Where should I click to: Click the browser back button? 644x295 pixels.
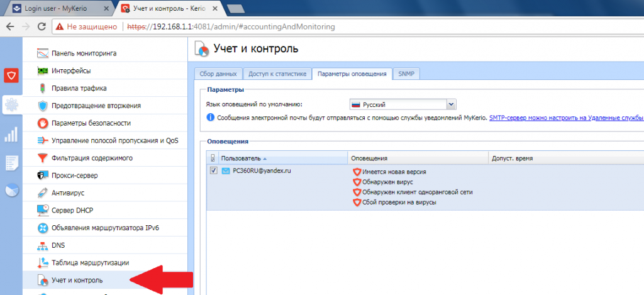10,26
